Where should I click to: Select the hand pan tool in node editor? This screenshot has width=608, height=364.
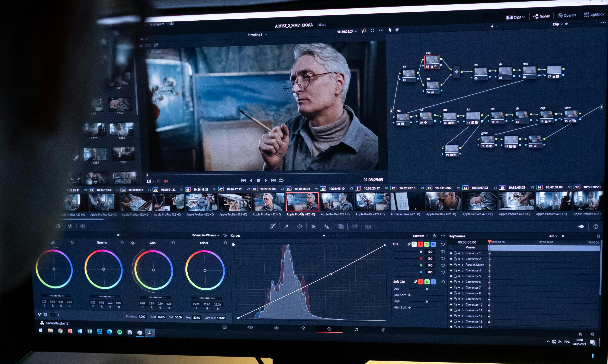(x=397, y=30)
